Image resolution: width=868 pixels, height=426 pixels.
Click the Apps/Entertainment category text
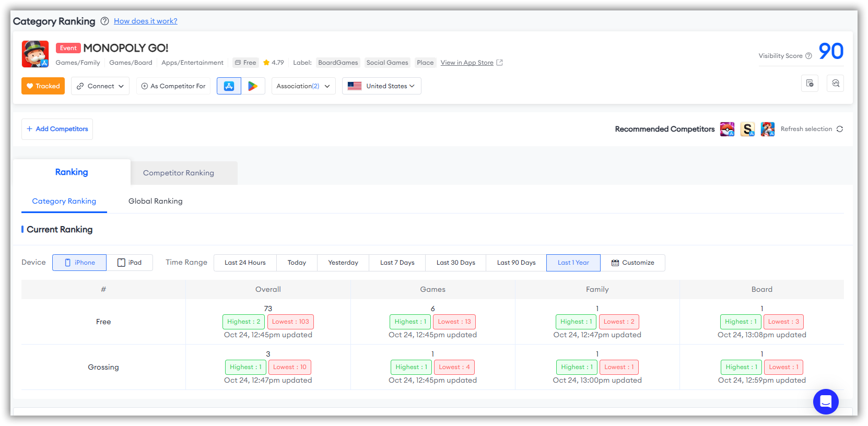(192, 63)
